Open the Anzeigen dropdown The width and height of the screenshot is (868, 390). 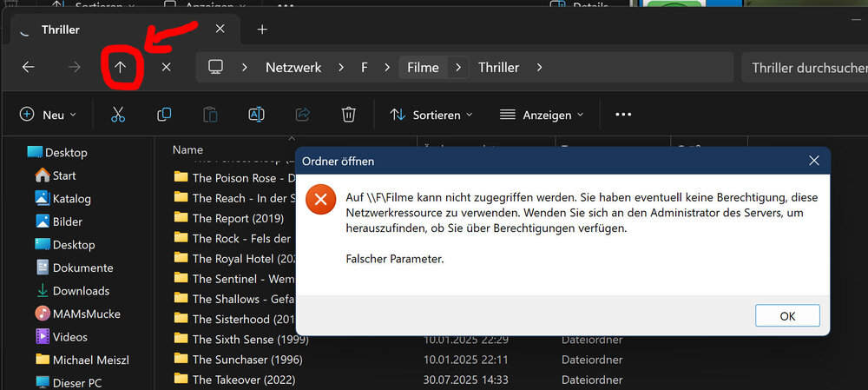pos(542,115)
